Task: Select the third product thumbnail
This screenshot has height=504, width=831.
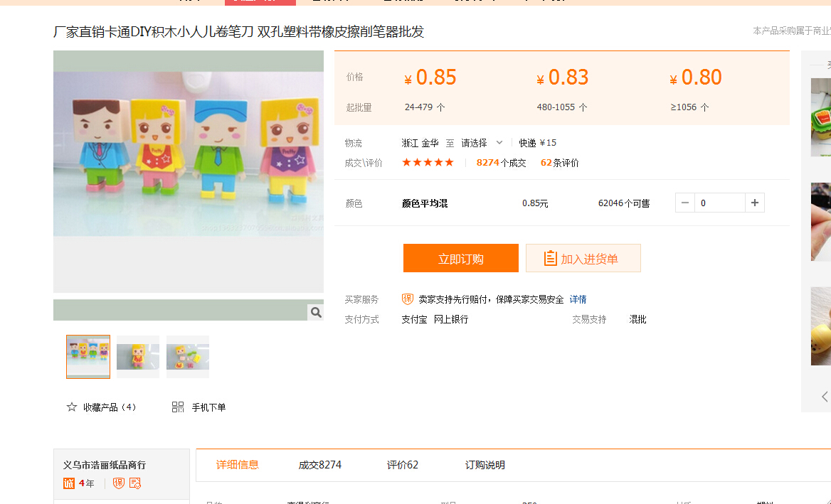Action: [188, 357]
